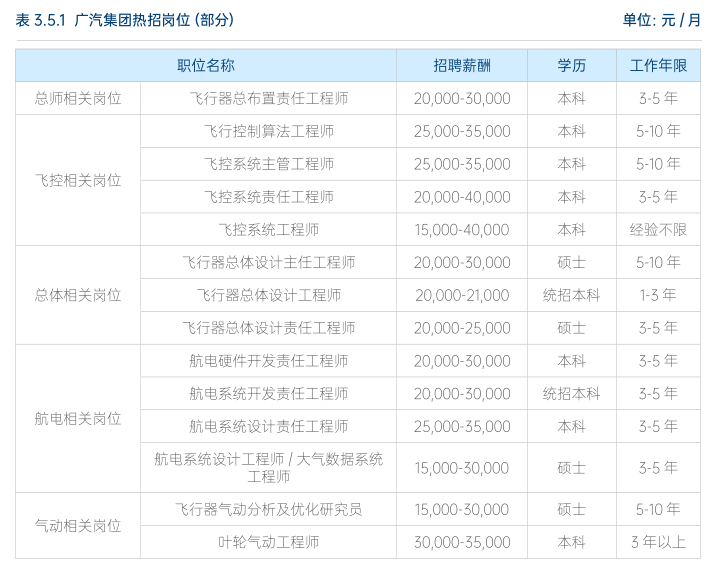Click salary 20,000-25,000 for 飞行器总体设计责任工程师
The width and height of the screenshot is (712, 574).
462,328
